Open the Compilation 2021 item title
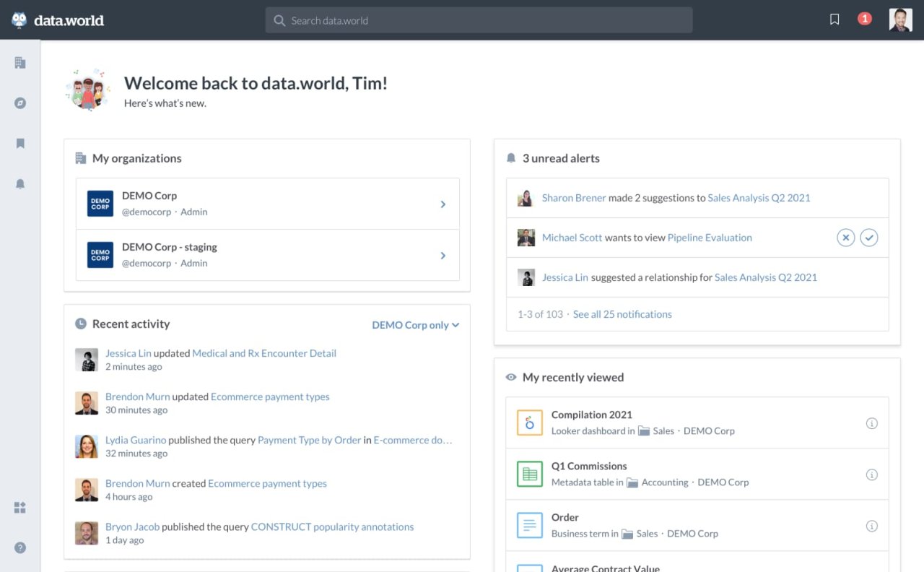The image size is (924, 572). [x=592, y=415]
